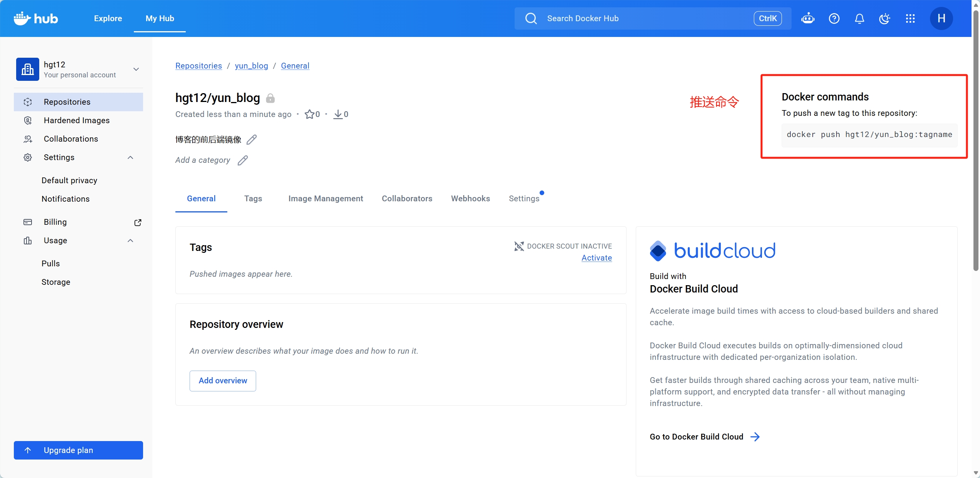
Task: Click the Collaborations people icon
Action: [28, 139]
